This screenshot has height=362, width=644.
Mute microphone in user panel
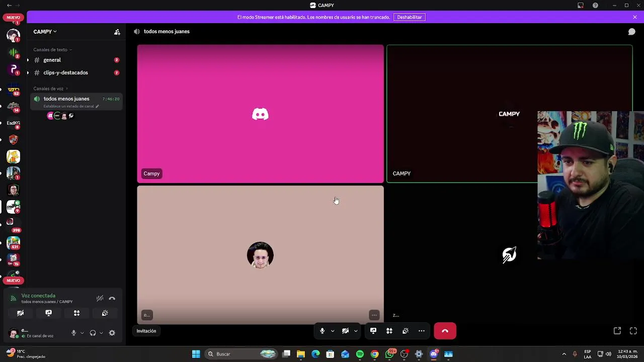tap(73, 333)
